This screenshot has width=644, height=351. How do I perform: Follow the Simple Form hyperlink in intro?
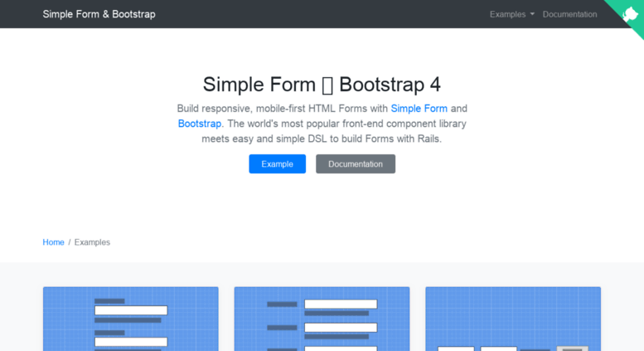point(419,109)
